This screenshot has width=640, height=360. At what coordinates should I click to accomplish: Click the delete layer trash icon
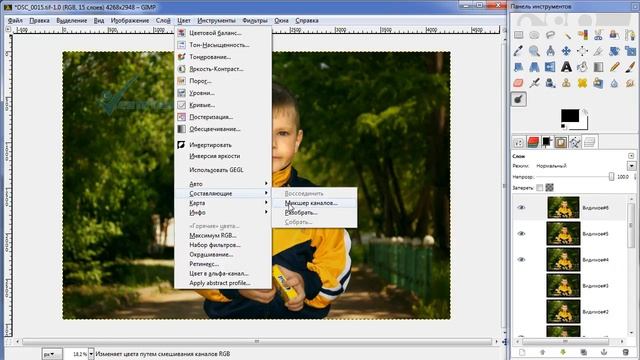[626, 352]
